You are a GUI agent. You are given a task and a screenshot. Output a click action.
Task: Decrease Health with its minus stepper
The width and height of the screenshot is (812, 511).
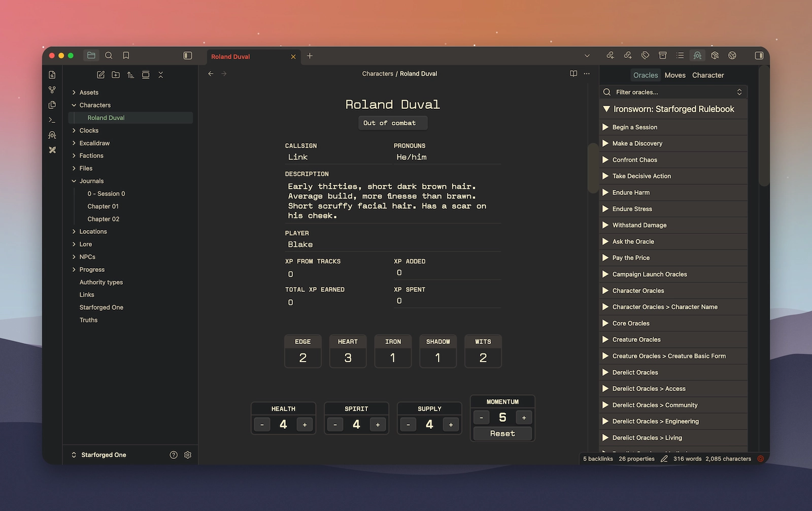(262, 424)
